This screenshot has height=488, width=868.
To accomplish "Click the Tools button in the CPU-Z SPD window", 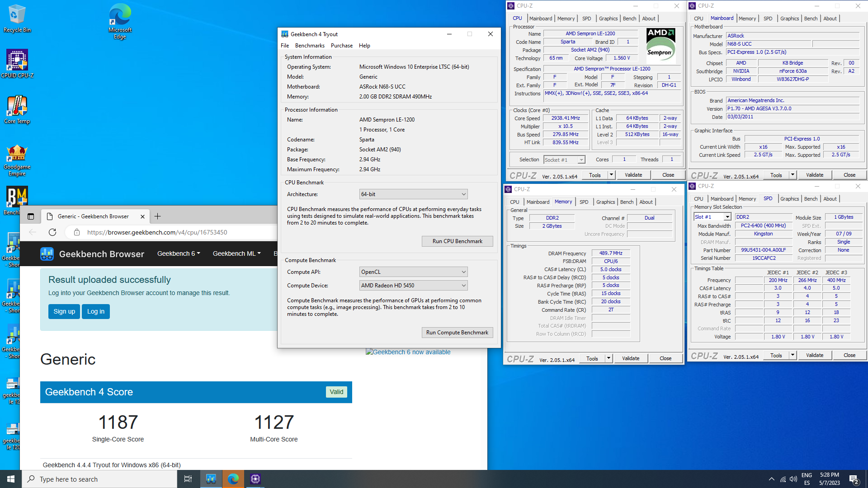I will (776, 356).
